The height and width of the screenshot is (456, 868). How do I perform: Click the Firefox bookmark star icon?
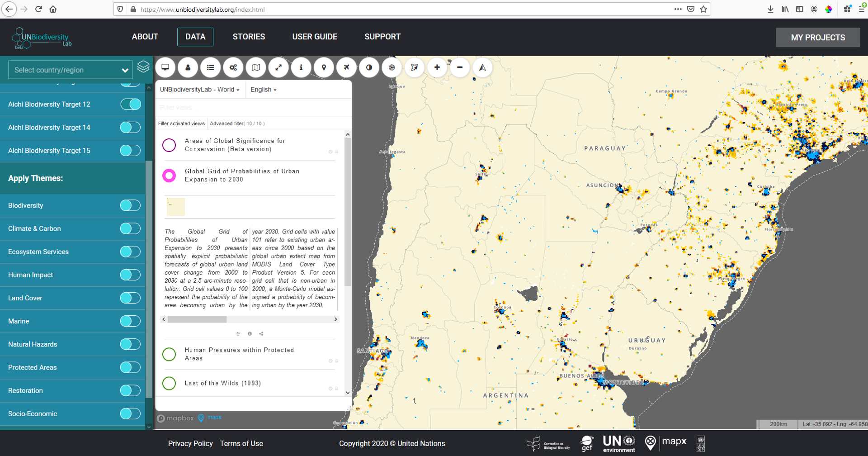coord(703,9)
